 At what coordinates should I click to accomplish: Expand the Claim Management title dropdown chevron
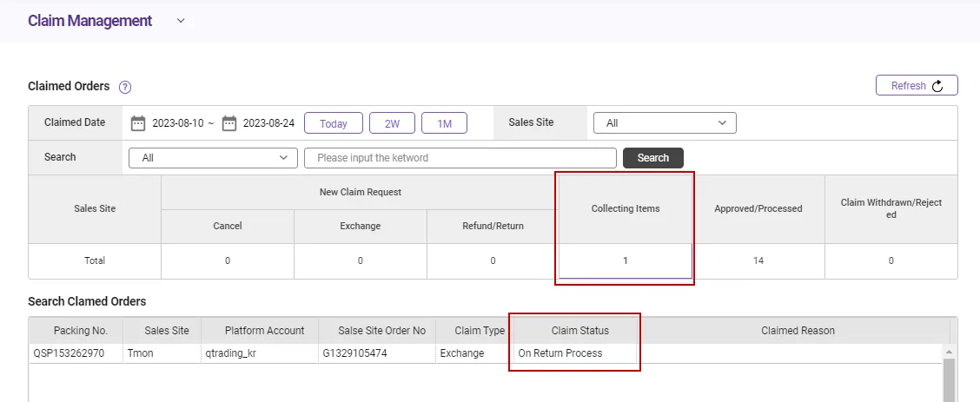click(181, 21)
